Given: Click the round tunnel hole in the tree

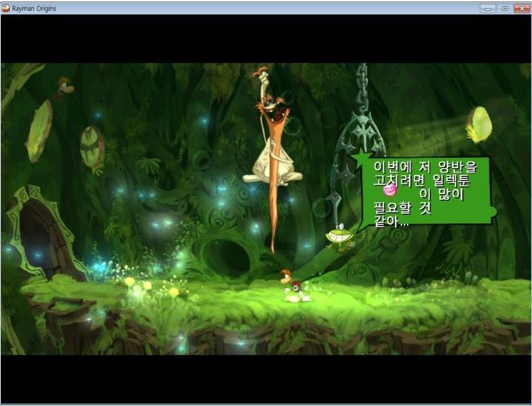Looking at the screenshot, I should (x=228, y=258).
